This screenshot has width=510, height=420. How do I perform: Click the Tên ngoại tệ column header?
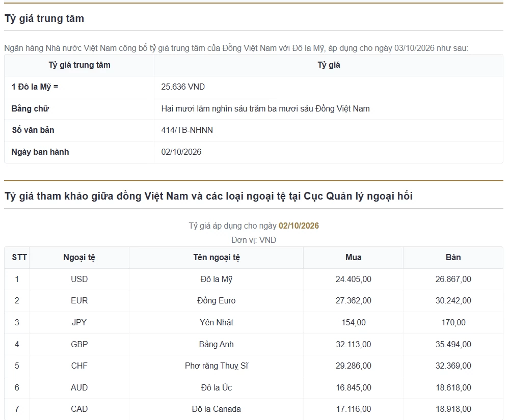click(217, 258)
